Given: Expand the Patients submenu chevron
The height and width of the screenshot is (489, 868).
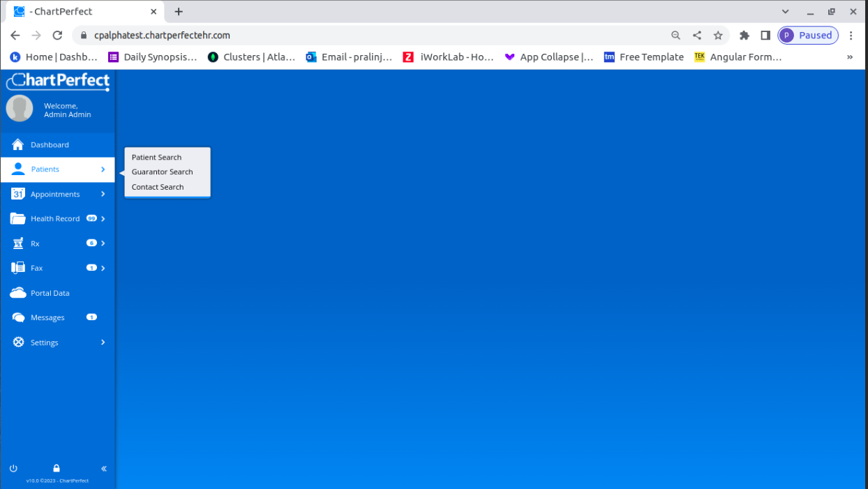Looking at the screenshot, I should pos(103,170).
